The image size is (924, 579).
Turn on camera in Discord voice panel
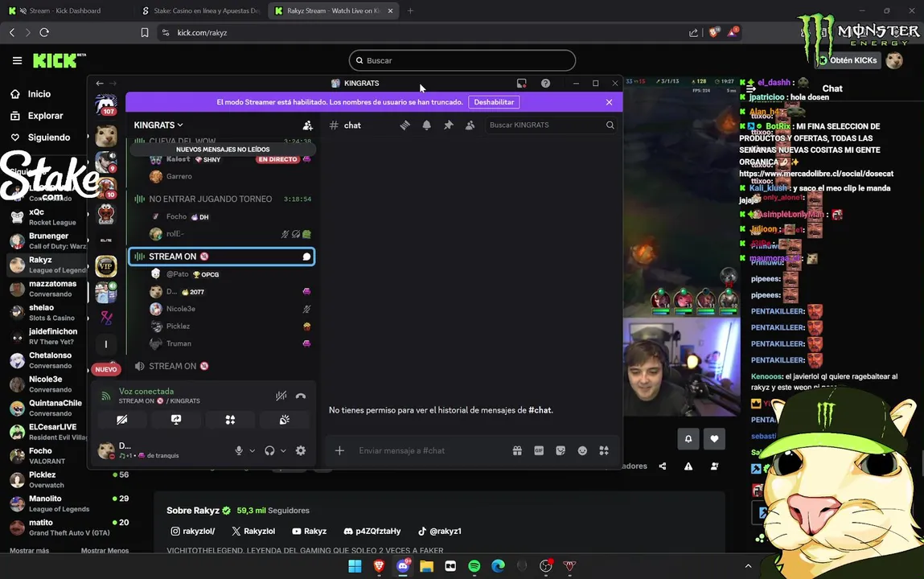[x=122, y=420]
